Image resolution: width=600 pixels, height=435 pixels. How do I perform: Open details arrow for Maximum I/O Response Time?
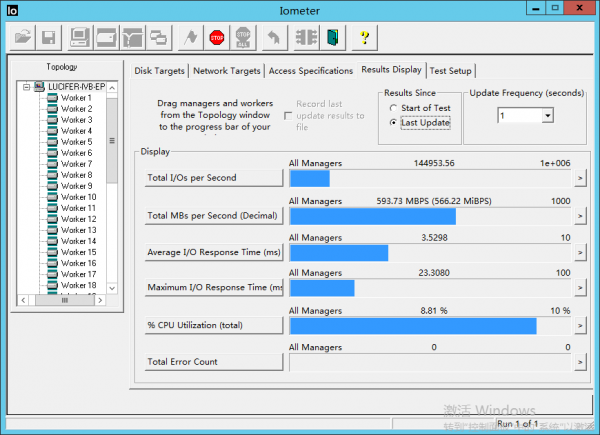pyautogui.click(x=580, y=288)
